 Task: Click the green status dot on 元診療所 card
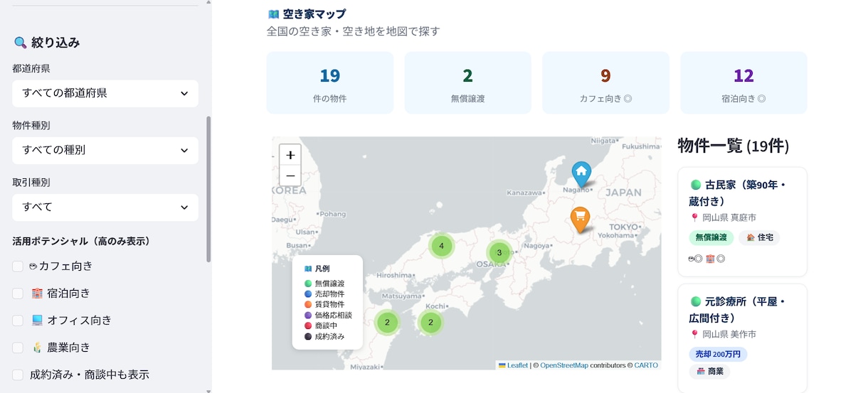(695, 302)
